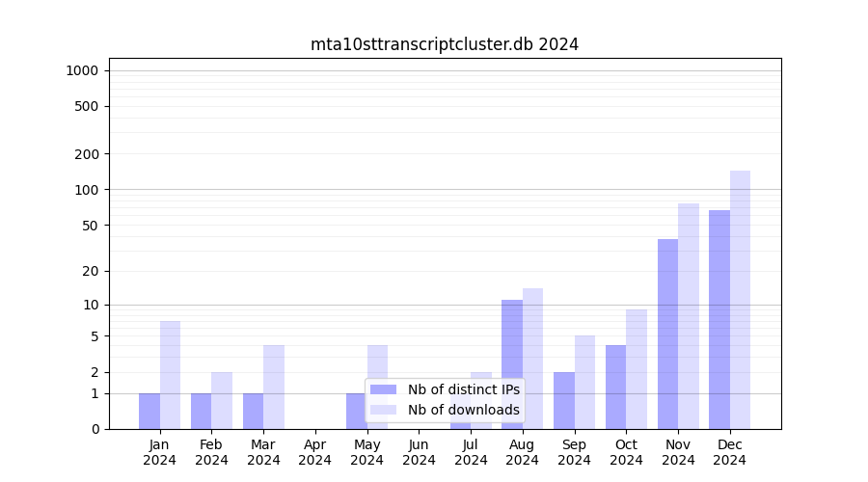Select the 'Nb of downloads' legend label

463,410
